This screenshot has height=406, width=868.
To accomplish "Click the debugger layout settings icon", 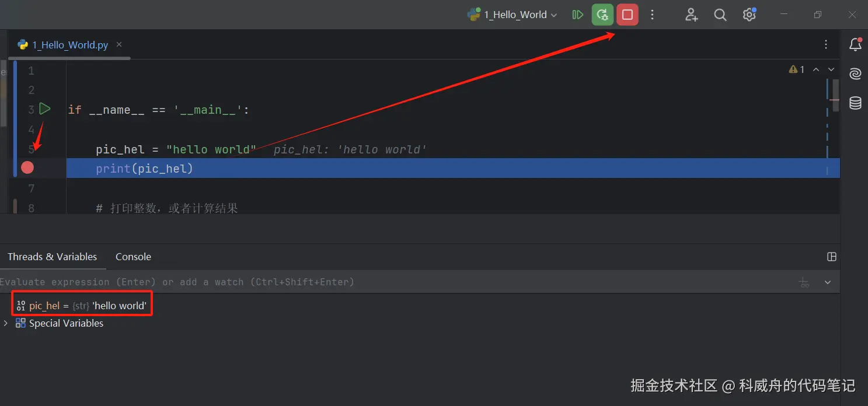I will [x=832, y=257].
